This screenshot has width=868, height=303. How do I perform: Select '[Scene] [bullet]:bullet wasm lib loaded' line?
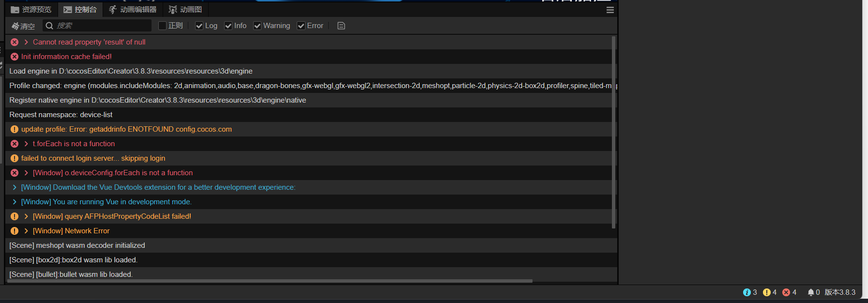71,274
